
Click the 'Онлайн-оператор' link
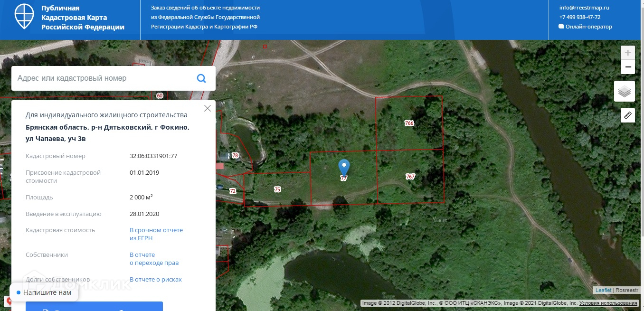click(589, 27)
